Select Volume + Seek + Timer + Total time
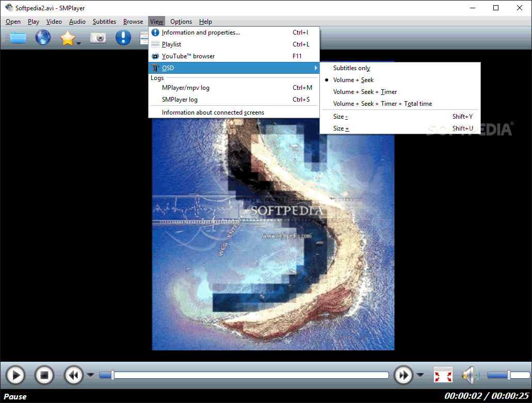The image size is (532, 403). (400, 104)
